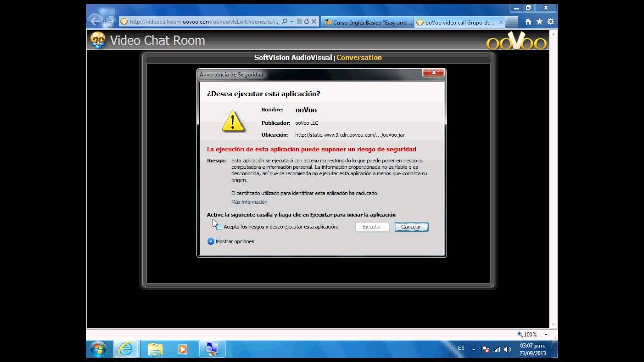Toggle the compatibility view icon
The height and width of the screenshot is (362, 644).
[x=299, y=22]
